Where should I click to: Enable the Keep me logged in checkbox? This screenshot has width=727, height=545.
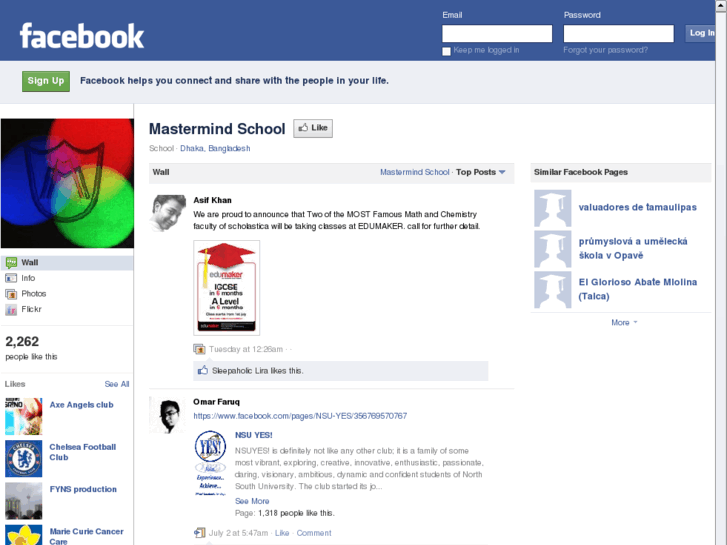(x=446, y=51)
